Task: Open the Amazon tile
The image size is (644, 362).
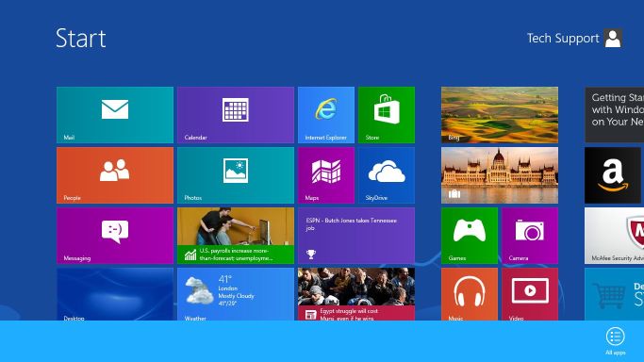Action: coord(613,175)
